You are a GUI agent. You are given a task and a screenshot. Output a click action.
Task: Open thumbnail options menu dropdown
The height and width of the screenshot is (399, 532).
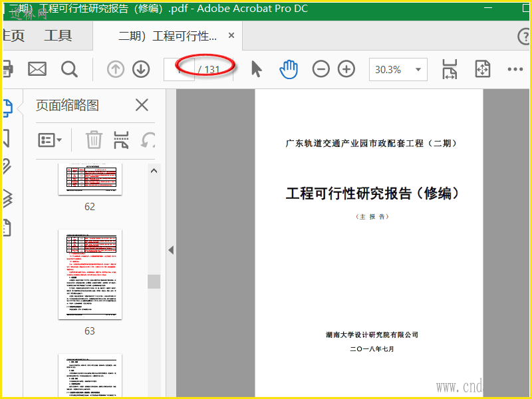click(49, 140)
